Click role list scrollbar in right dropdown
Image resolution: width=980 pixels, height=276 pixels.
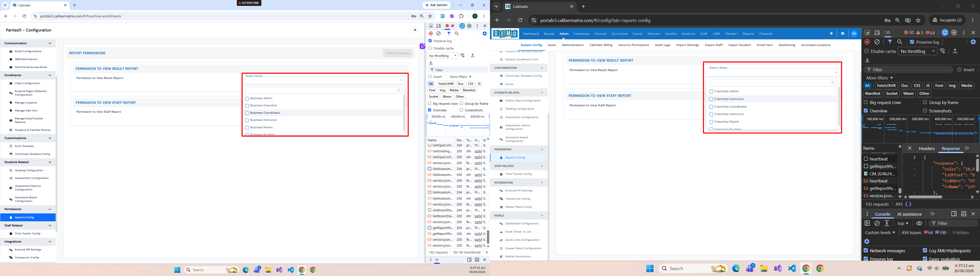839,107
